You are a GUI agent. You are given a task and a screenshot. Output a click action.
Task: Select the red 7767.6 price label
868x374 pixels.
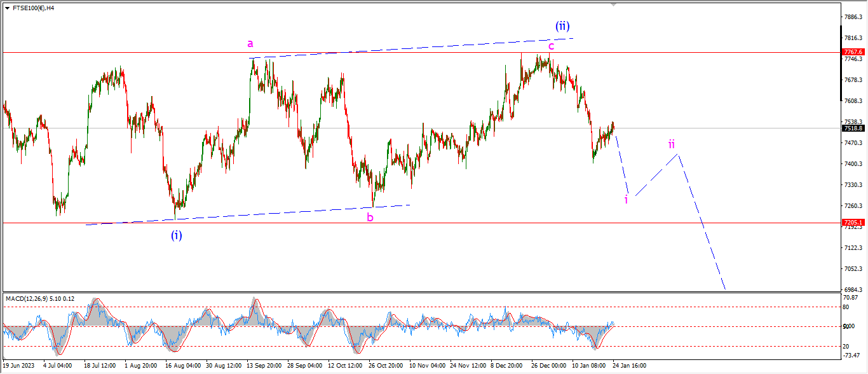(x=852, y=52)
